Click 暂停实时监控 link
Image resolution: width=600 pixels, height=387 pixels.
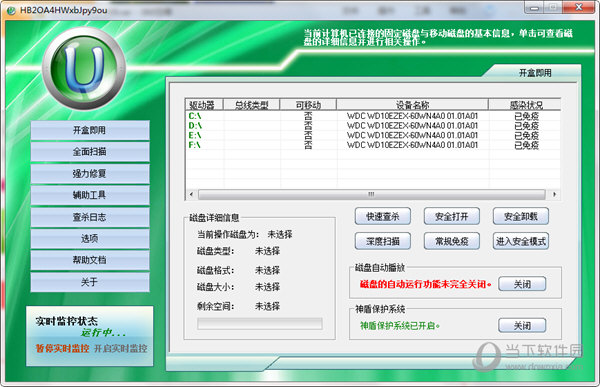[62, 348]
